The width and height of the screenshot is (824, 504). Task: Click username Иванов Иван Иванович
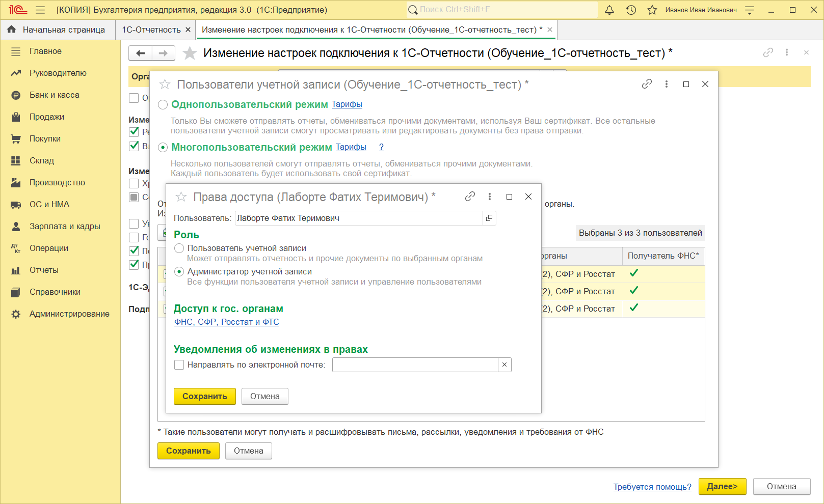pyautogui.click(x=701, y=10)
